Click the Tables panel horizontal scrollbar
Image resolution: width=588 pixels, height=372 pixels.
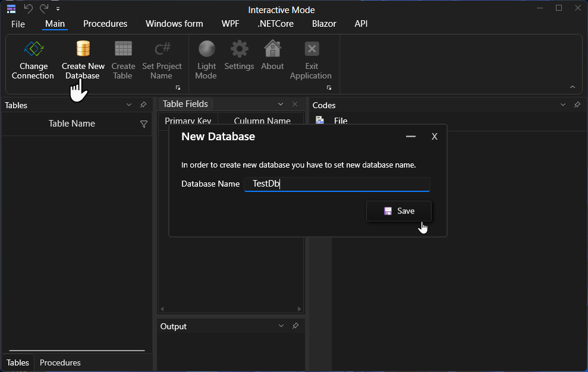[x=77, y=351]
